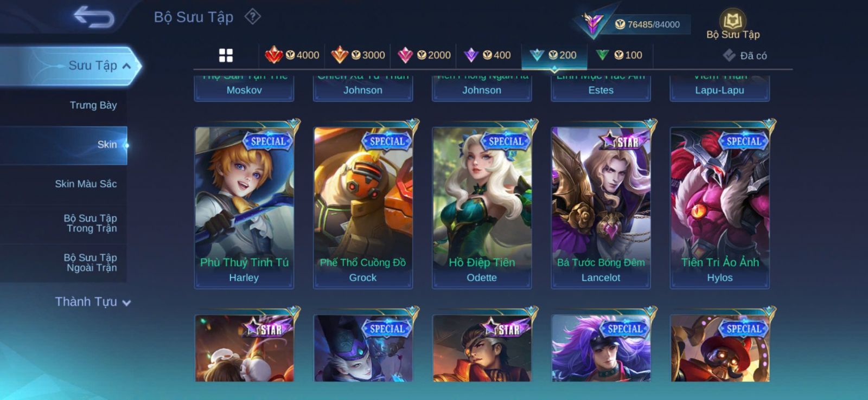This screenshot has width=868, height=400.
Task: Select the Harley Phù Thuỷ Tinh Tú skin
Action: pos(244,208)
